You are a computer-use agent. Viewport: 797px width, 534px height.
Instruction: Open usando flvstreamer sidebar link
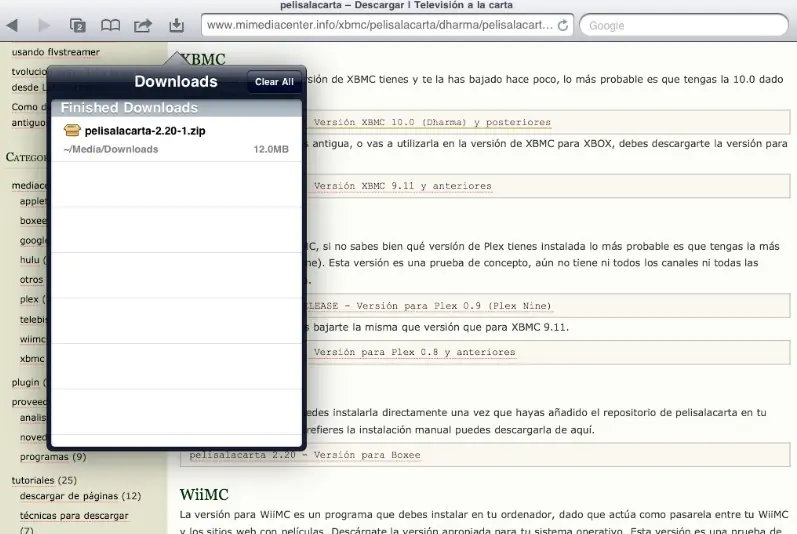click(x=56, y=52)
